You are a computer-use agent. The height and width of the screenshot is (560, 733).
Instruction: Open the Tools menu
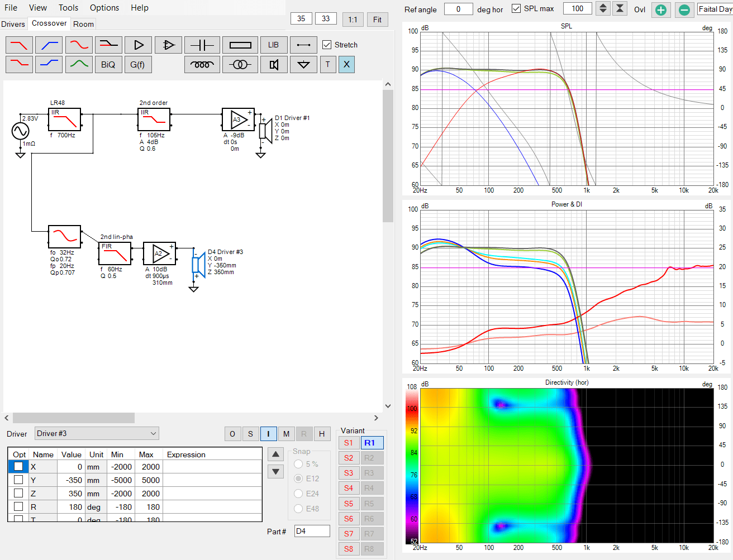(x=68, y=8)
